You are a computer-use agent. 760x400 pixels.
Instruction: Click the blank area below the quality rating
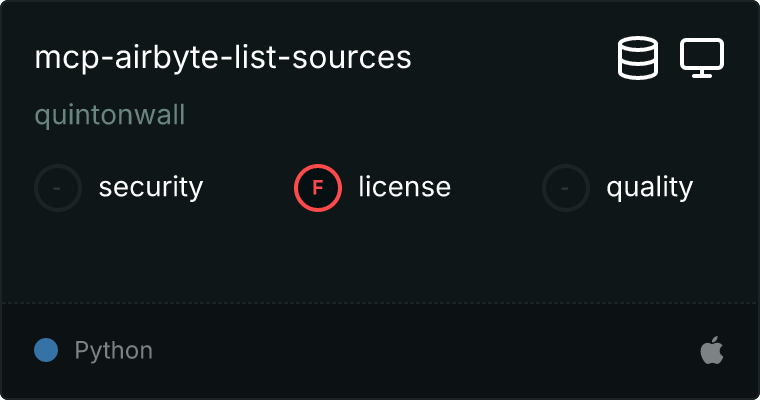click(x=620, y=255)
